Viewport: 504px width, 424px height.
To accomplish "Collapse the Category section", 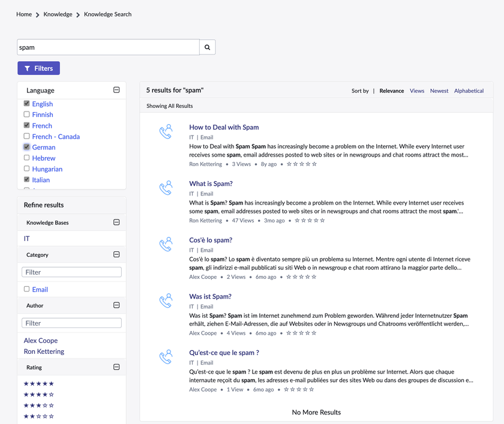I will coord(116,254).
